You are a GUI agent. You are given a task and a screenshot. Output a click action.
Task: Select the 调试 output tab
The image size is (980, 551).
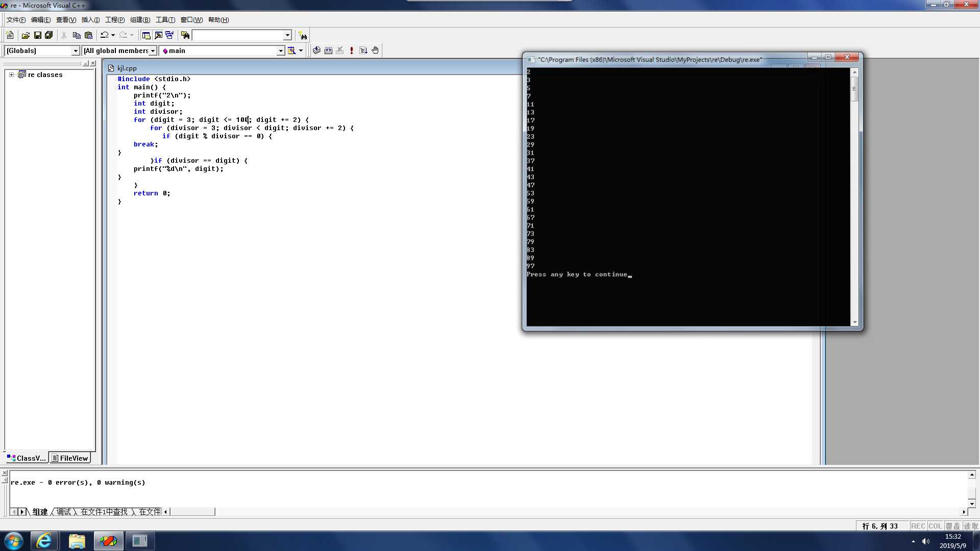pos(64,512)
